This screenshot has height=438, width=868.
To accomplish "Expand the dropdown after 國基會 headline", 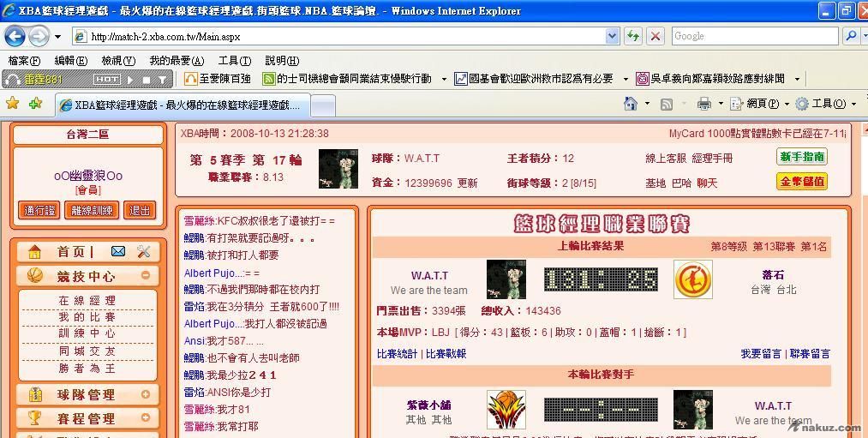I will (x=626, y=79).
